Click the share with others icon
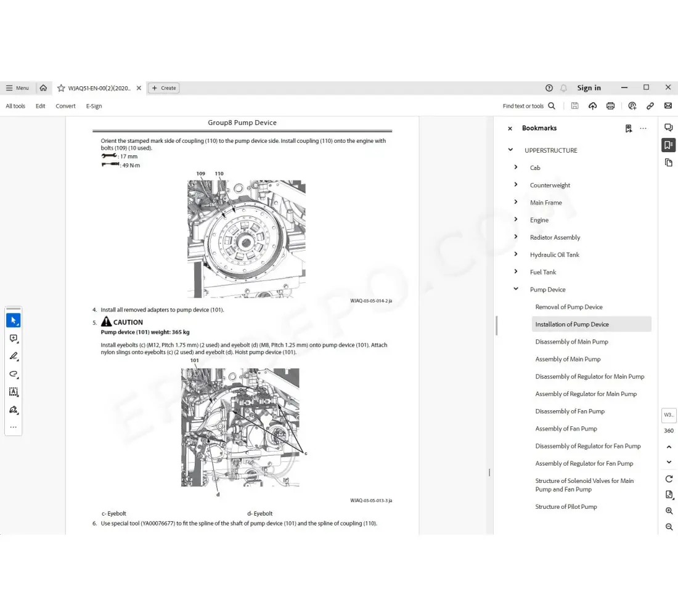678x616 pixels. (632, 106)
